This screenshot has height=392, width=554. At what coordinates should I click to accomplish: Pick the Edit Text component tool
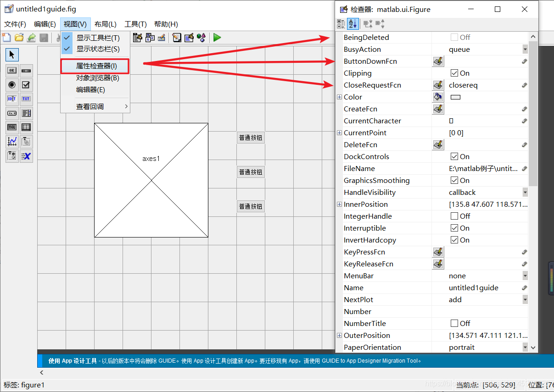12,99
